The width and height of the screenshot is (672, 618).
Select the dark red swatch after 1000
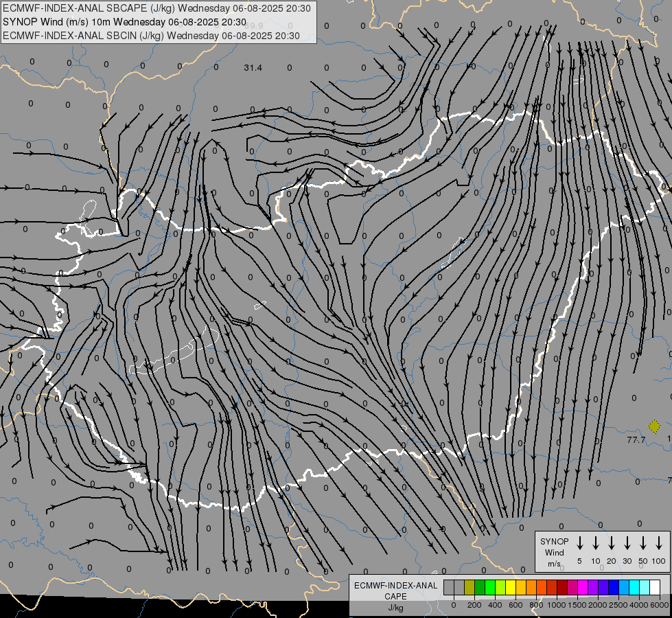pyautogui.click(x=562, y=587)
